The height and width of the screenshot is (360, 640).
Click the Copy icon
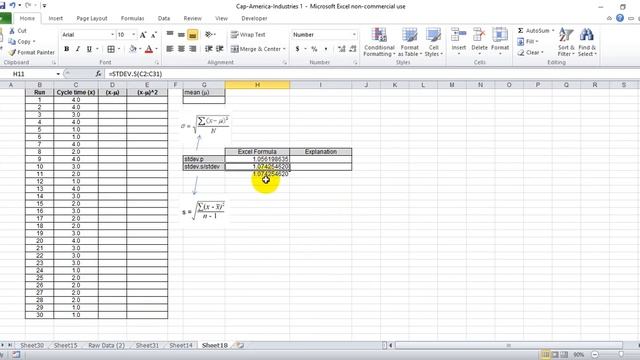(12, 42)
